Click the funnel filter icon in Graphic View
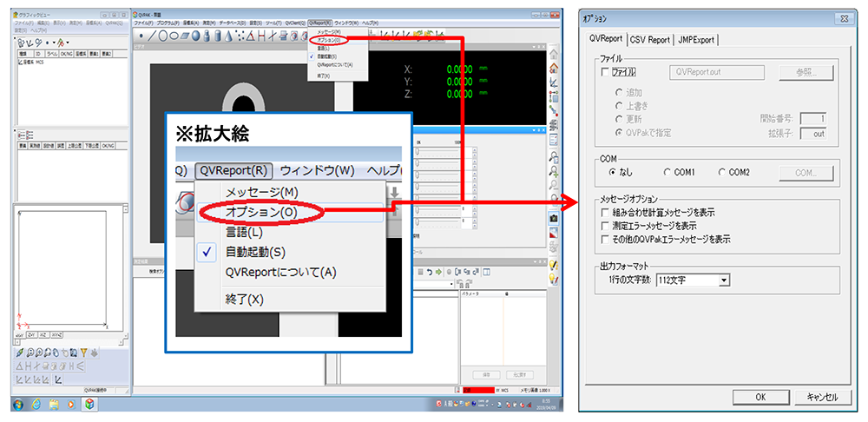The height and width of the screenshot is (422, 868). point(83,353)
